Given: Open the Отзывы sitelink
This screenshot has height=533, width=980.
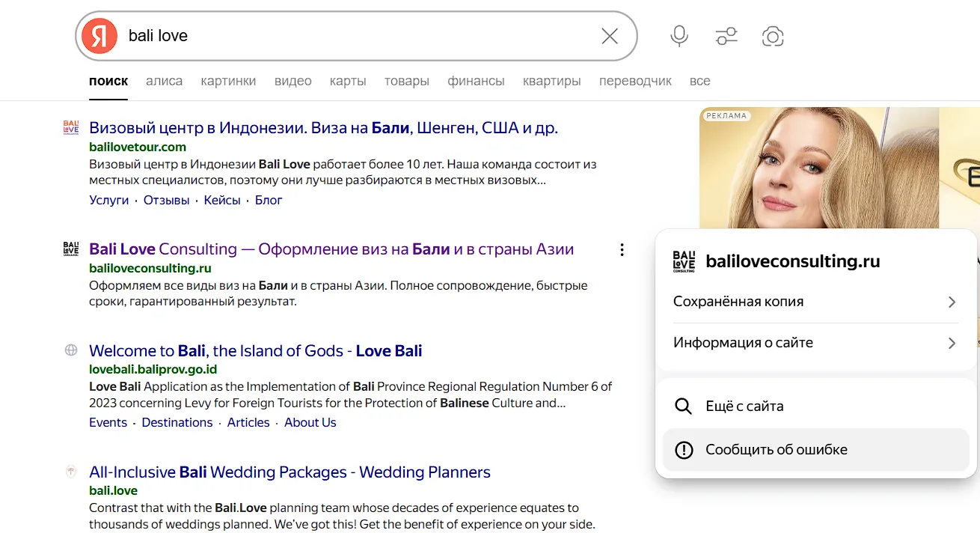Looking at the screenshot, I should coord(166,200).
